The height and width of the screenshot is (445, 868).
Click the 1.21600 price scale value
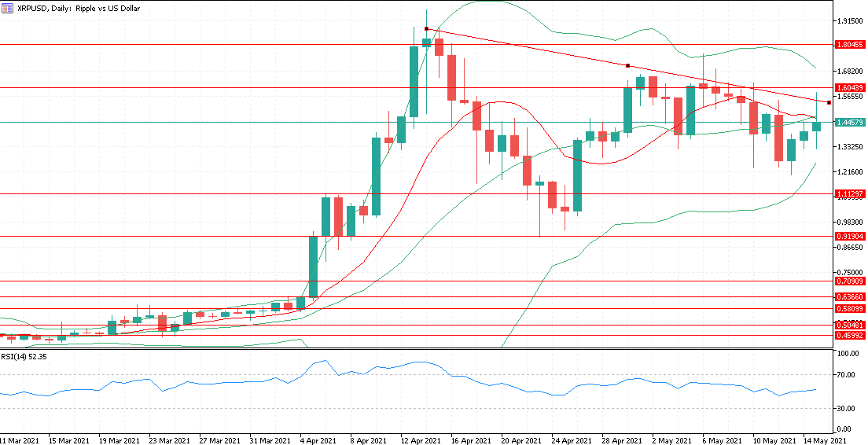coord(851,172)
